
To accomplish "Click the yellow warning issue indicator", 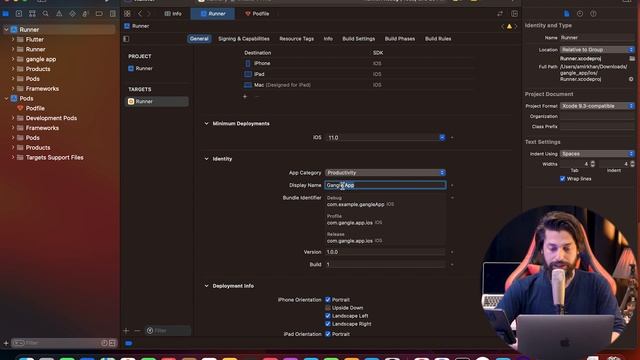I will pyautogui.click(x=509, y=26).
